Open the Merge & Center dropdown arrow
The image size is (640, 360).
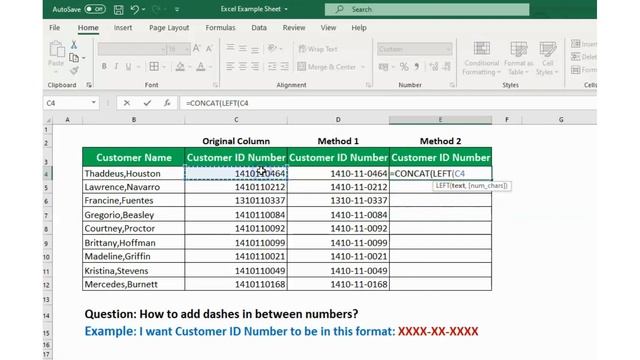tap(363, 67)
